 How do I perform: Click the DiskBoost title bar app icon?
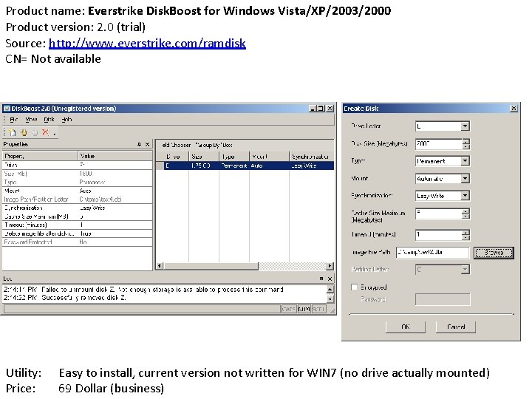click(7, 109)
